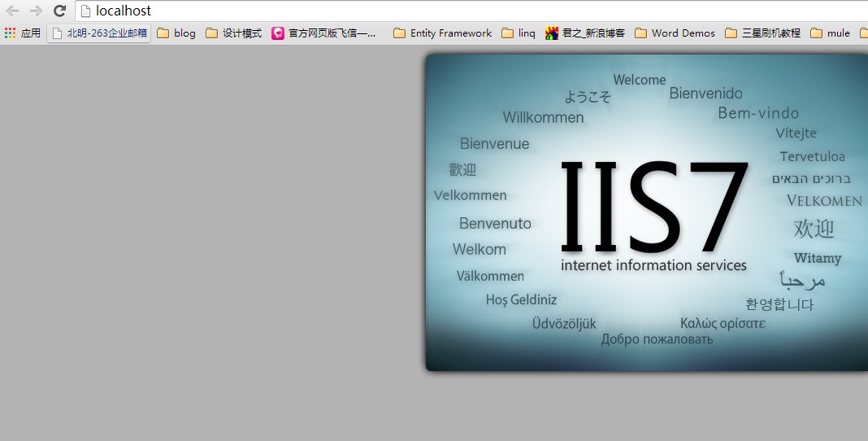Click the "Καλώς ορίσατε" greeting text
Image resolution: width=868 pixels, height=441 pixels.
click(x=723, y=323)
